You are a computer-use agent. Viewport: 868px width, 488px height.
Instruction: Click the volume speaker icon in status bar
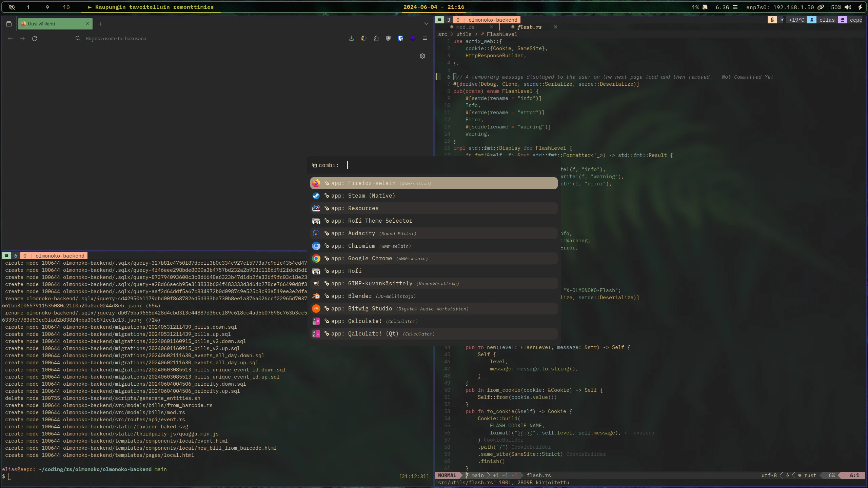tap(848, 7)
